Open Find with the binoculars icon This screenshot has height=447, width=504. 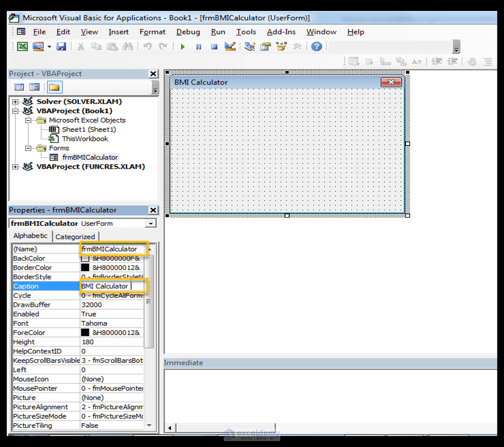[128, 46]
